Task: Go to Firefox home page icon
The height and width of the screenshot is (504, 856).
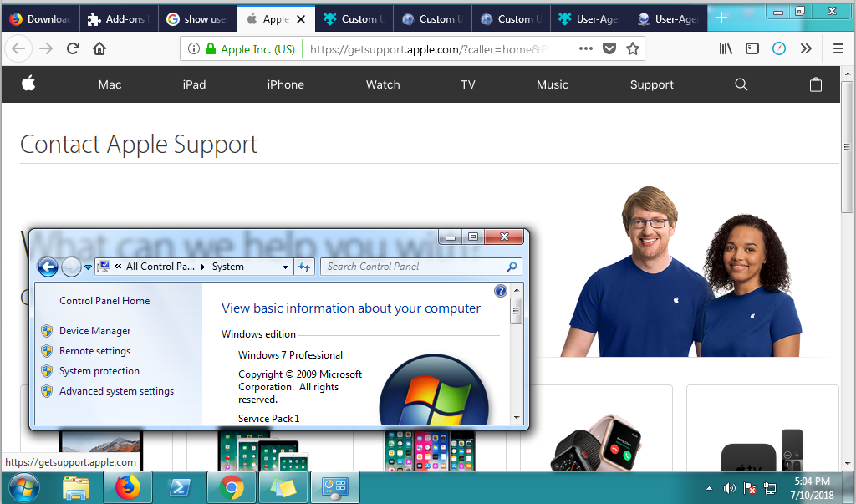Action: [99, 48]
